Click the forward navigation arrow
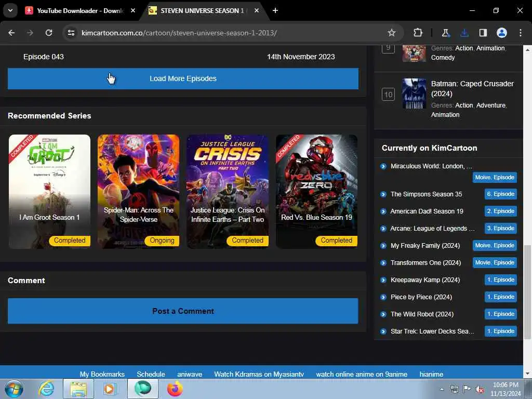532x399 pixels. pyautogui.click(x=30, y=33)
